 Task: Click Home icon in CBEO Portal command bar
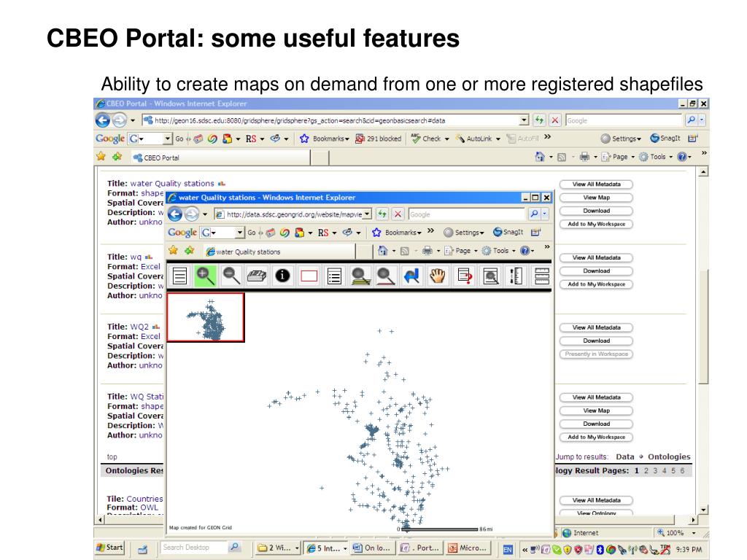coord(540,157)
